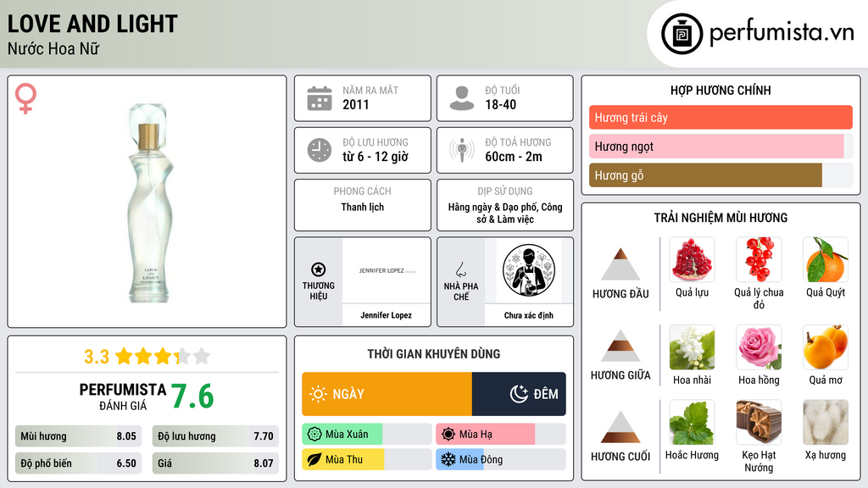868x488 pixels.
Task: Click the leaf icon for Mùa Thu
Action: coord(314,460)
